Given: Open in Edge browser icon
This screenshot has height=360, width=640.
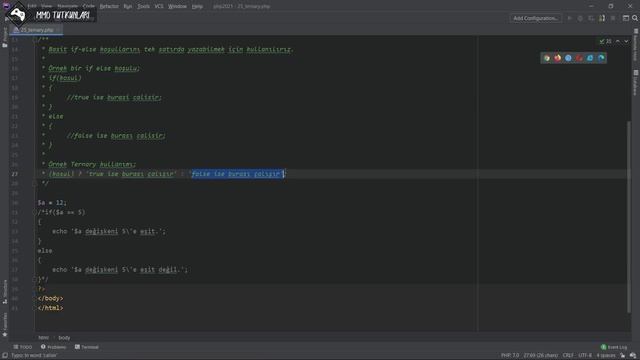Looking at the screenshot, I should [601, 58].
